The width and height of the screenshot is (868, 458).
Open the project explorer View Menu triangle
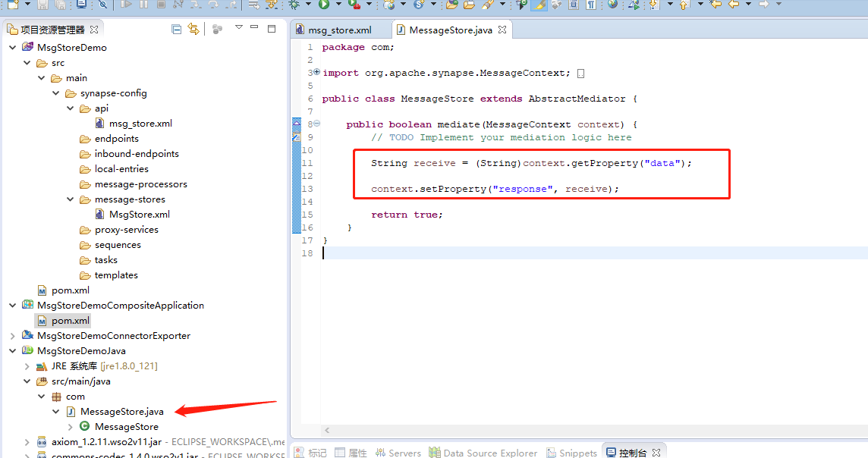click(238, 27)
